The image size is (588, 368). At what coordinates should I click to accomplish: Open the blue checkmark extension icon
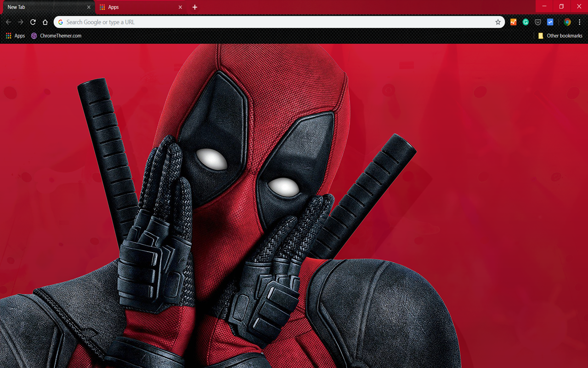click(550, 22)
